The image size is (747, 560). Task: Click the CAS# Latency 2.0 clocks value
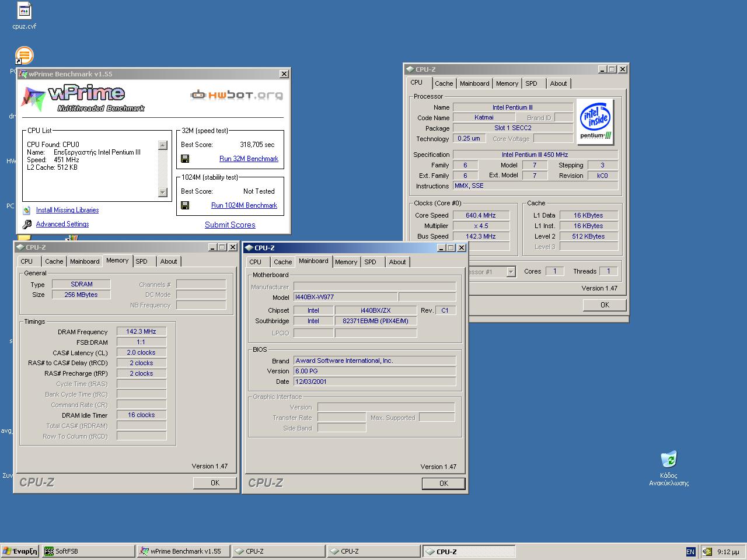click(141, 352)
